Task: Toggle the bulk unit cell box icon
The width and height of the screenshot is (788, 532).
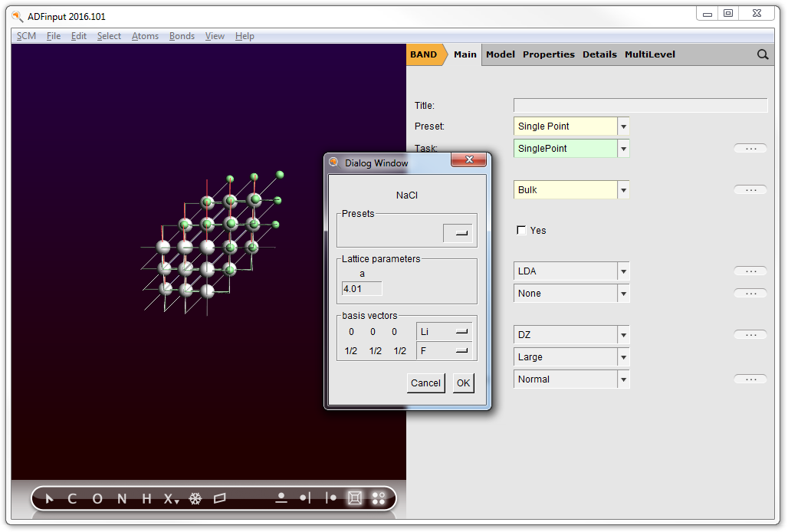Action: [x=355, y=498]
